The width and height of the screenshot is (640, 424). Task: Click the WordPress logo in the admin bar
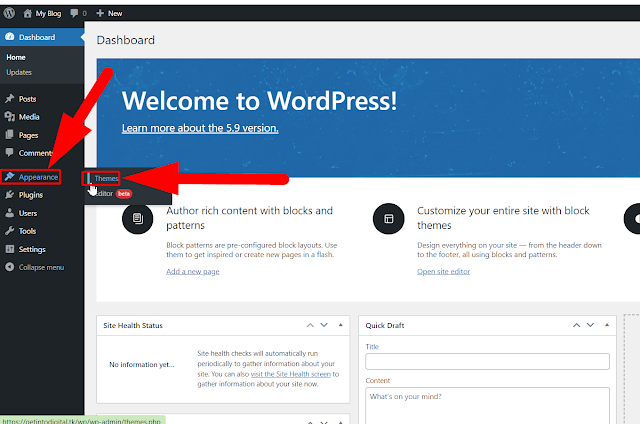tap(9, 13)
